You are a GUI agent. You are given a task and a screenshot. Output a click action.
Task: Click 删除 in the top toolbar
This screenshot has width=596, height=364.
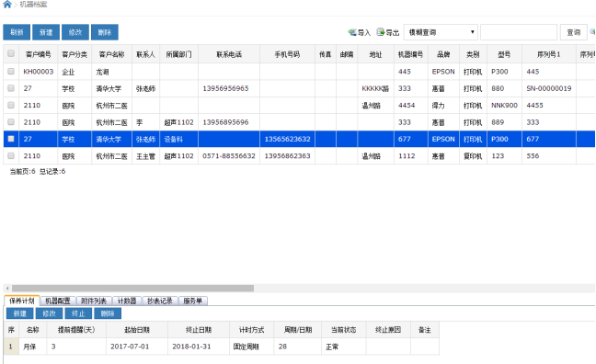(x=105, y=32)
